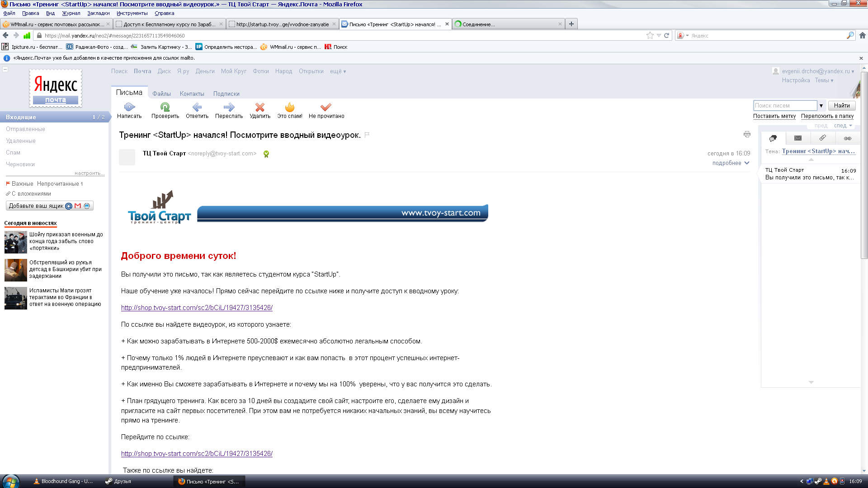The width and height of the screenshot is (868, 488).
Task: Open the chain link tab in side panel
Action: point(848,138)
